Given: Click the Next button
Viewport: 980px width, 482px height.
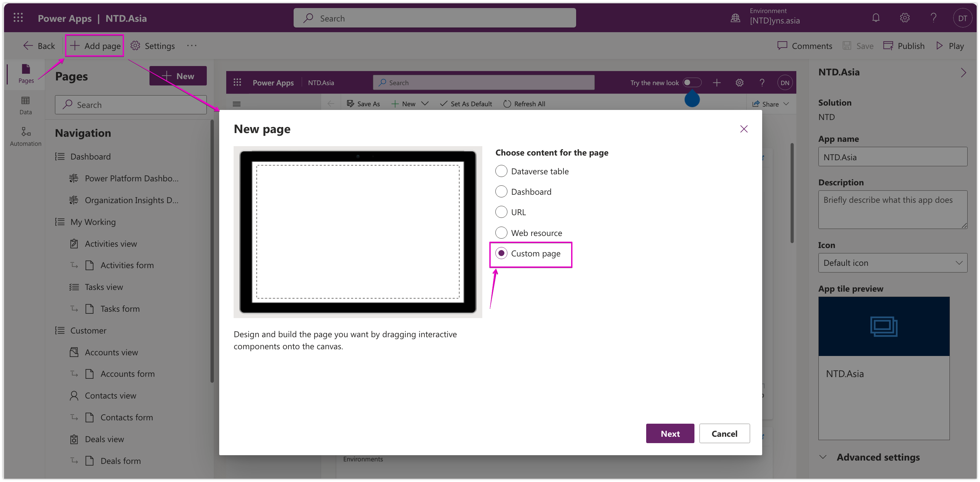Looking at the screenshot, I should click(x=670, y=433).
